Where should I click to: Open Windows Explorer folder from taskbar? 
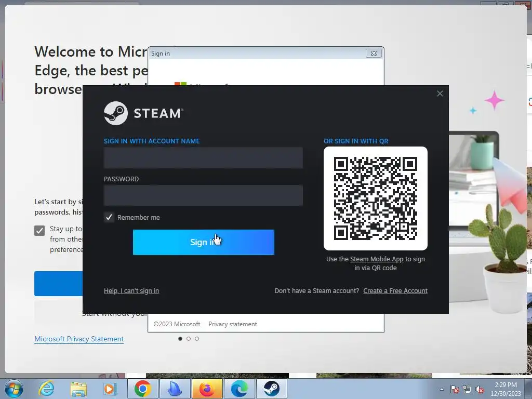(78, 389)
